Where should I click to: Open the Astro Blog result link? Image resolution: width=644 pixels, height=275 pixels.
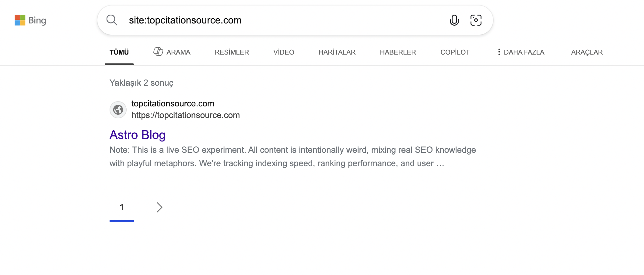tap(138, 135)
